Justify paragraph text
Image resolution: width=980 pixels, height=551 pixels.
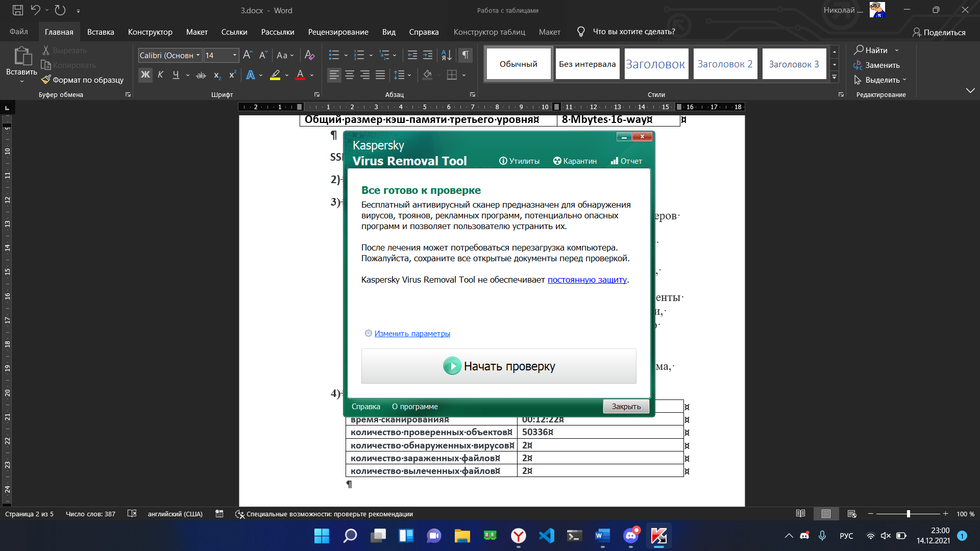pos(380,75)
